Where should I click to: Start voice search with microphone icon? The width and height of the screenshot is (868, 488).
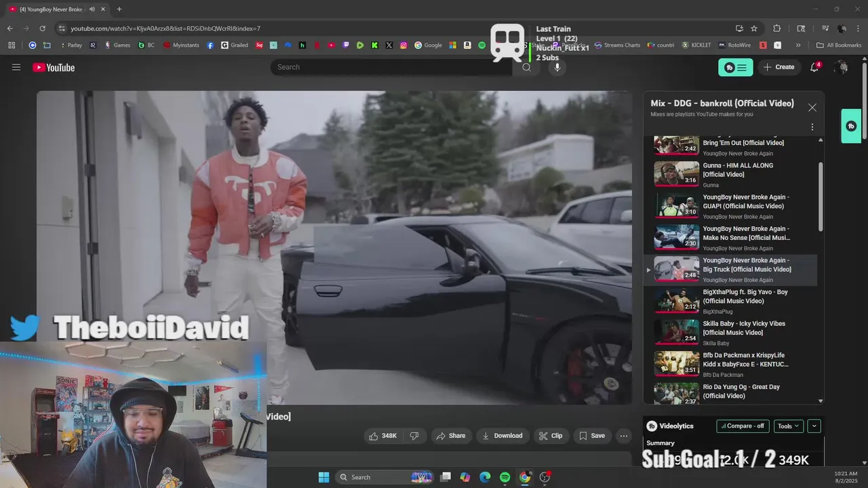click(x=557, y=67)
